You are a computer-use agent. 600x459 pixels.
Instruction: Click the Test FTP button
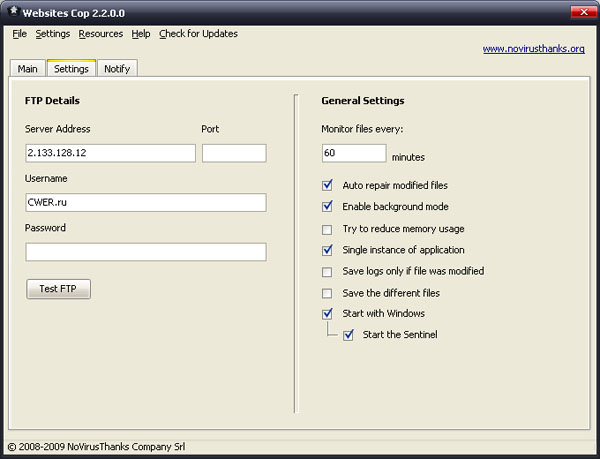(59, 289)
